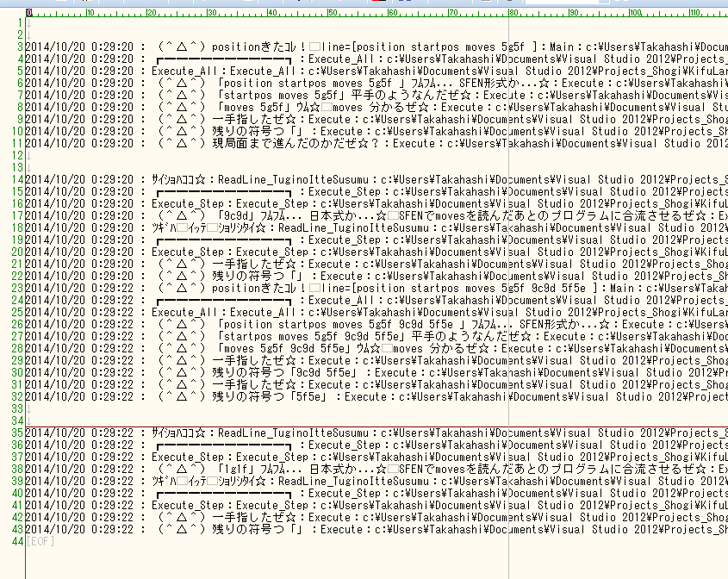
Task: Click the timestamp "2014/10/20 0:29:20" on line 19
Action: point(79,240)
